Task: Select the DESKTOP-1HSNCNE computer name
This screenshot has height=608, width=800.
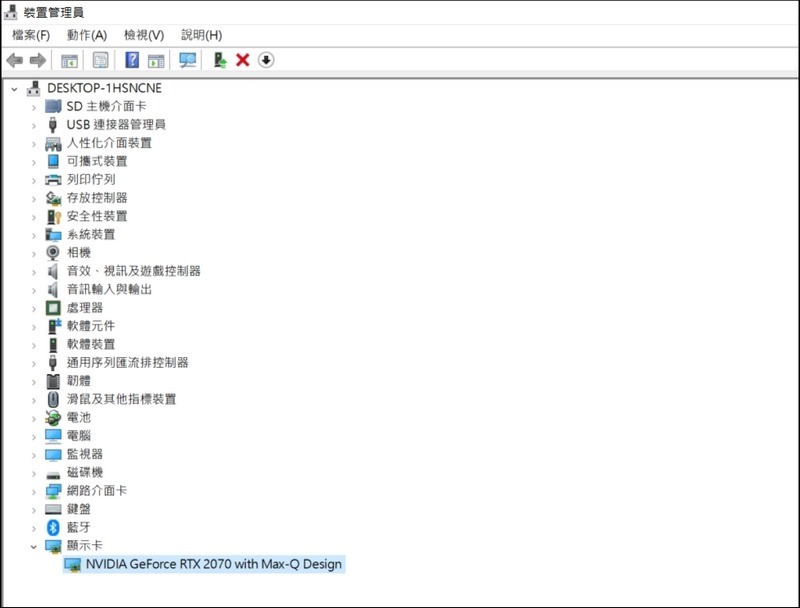Action: (x=105, y=88)
